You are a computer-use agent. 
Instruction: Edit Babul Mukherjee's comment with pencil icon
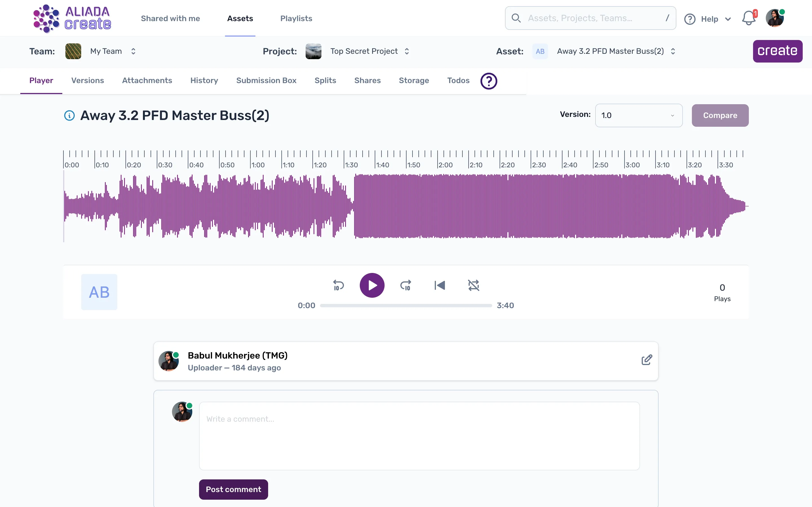[x=646, y=359]
